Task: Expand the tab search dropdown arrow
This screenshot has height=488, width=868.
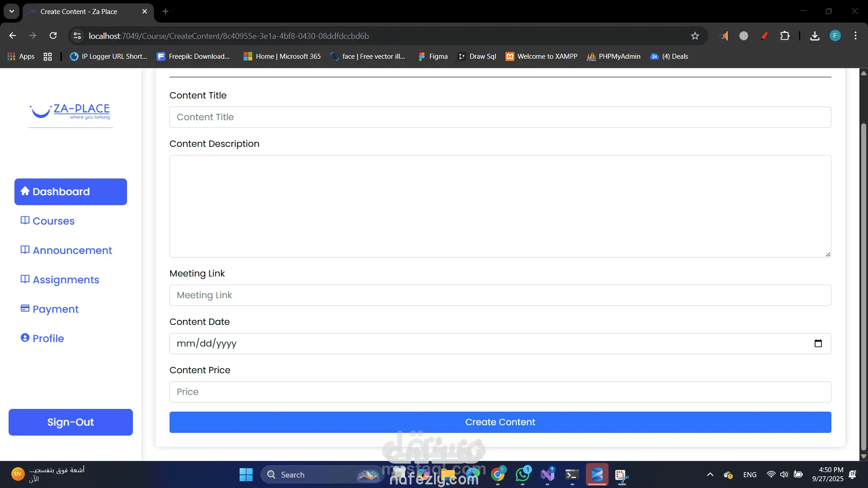Action: 12,11
